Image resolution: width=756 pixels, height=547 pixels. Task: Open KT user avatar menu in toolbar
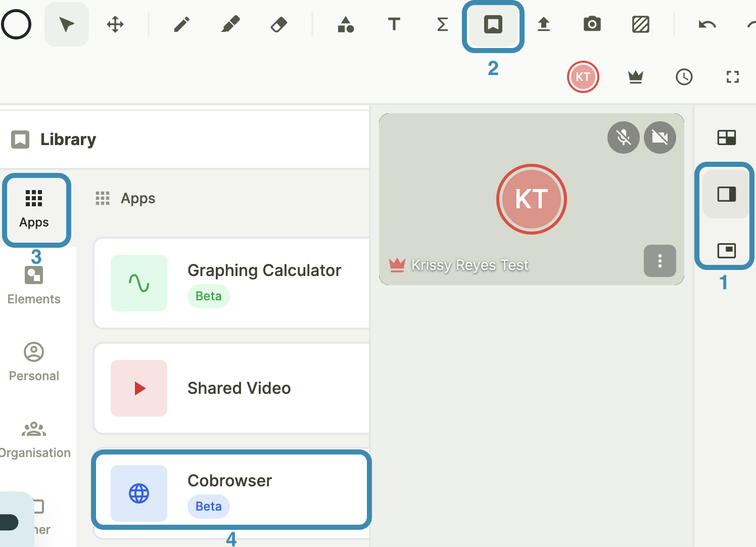pos(583,77)
